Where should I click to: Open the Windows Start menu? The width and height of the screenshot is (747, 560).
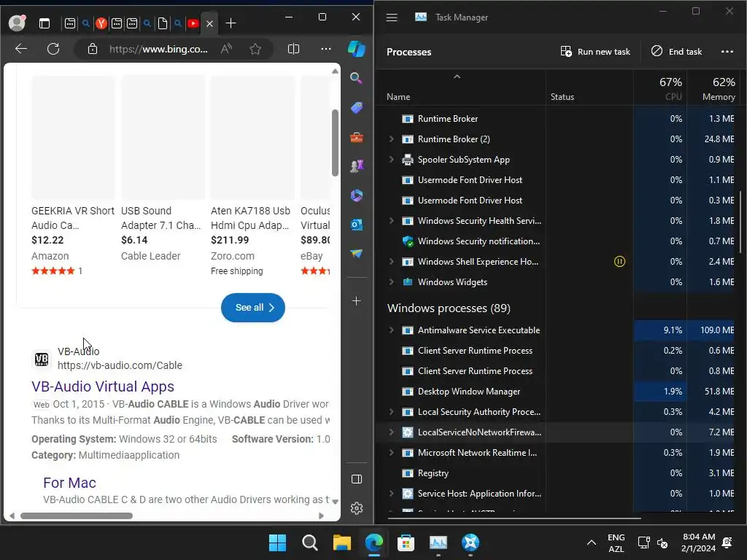[x=277, y=542]
